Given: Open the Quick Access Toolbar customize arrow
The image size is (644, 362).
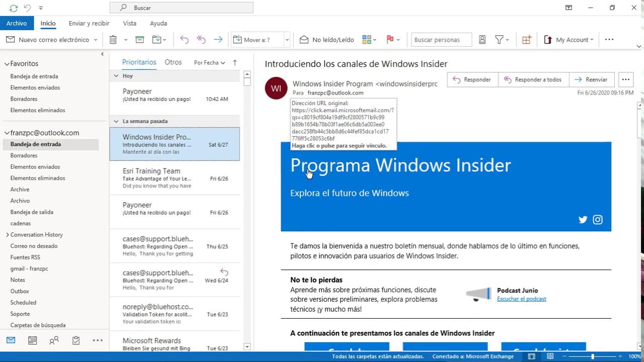Looking at the screenshot, I should click(x=41, y=8).
